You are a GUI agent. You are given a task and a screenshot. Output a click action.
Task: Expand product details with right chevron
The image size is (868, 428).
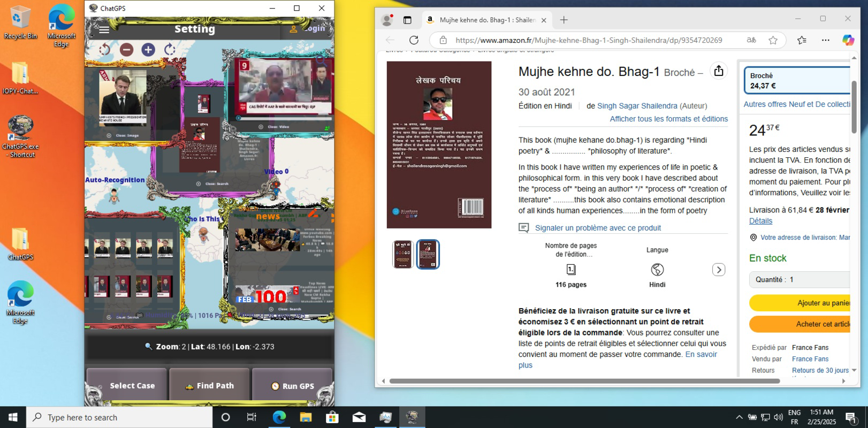click(x=719, y=270)
